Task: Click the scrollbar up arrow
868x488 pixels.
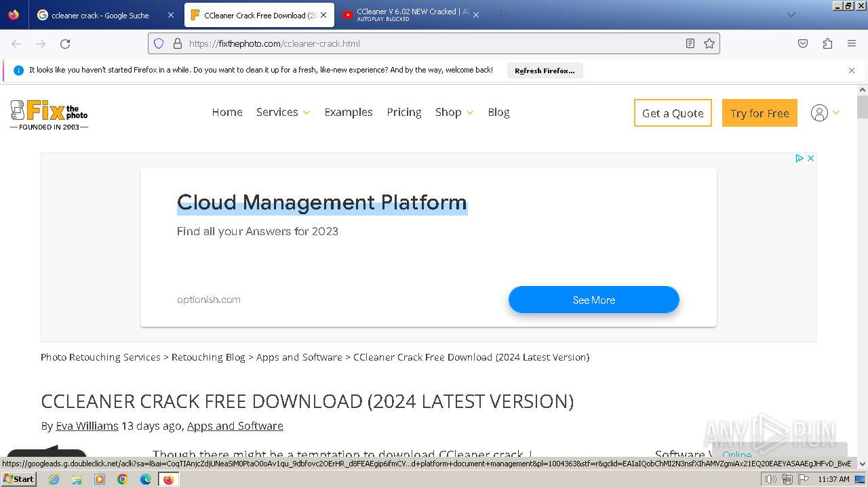Action: point(863,89)
